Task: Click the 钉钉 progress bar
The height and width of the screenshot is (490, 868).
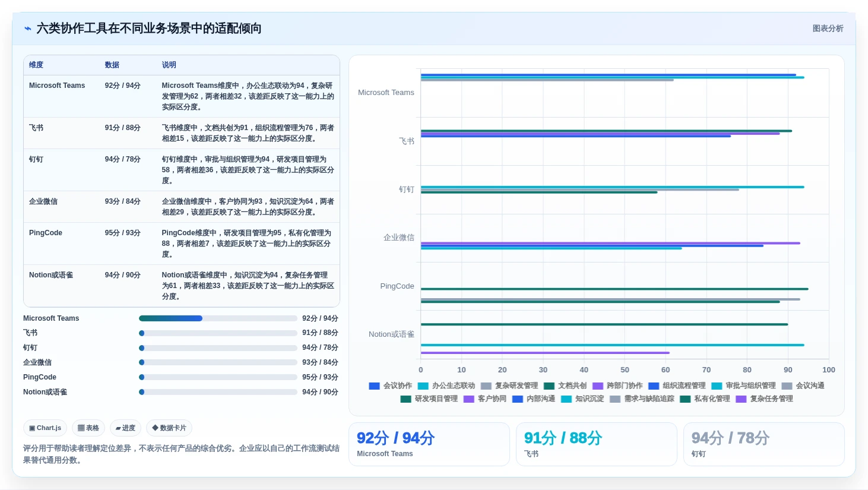Action: [x=218, y=348]
